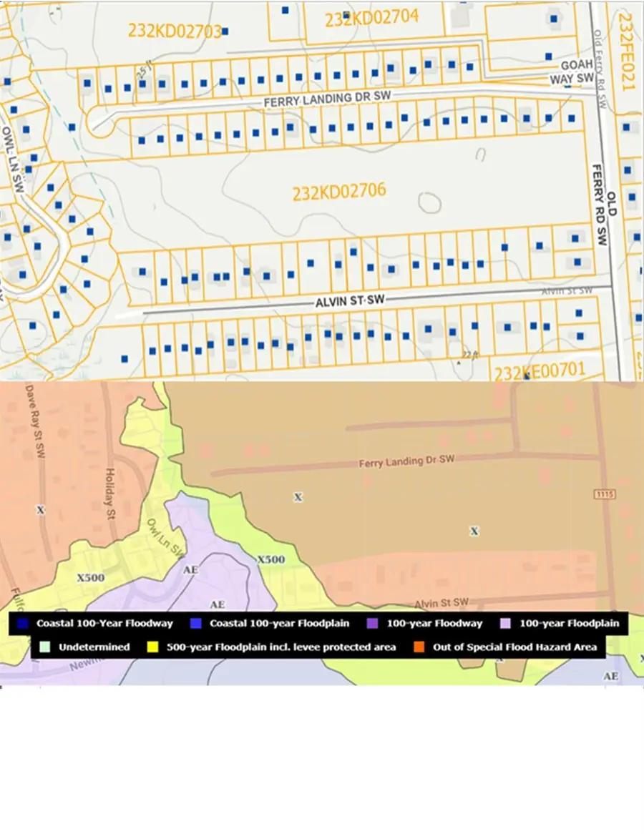The height and width of the screenshot is (834, 644).
Task: Click the X500 zone label near Holiday St
Action: (x=90, y=578)
